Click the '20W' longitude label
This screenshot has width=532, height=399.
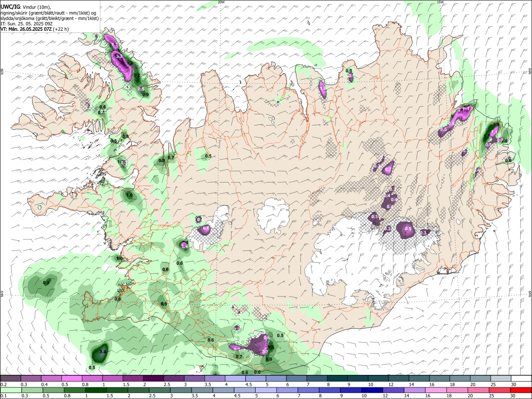221,2
